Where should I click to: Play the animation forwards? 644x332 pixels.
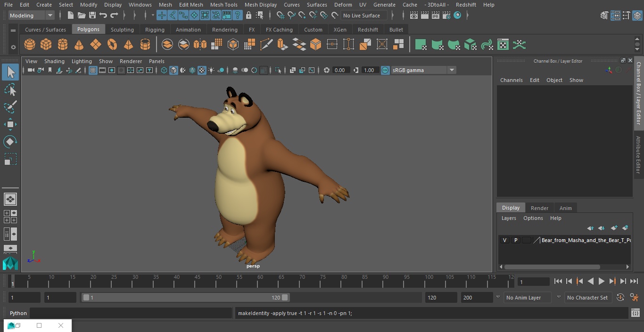coord(601,281)
